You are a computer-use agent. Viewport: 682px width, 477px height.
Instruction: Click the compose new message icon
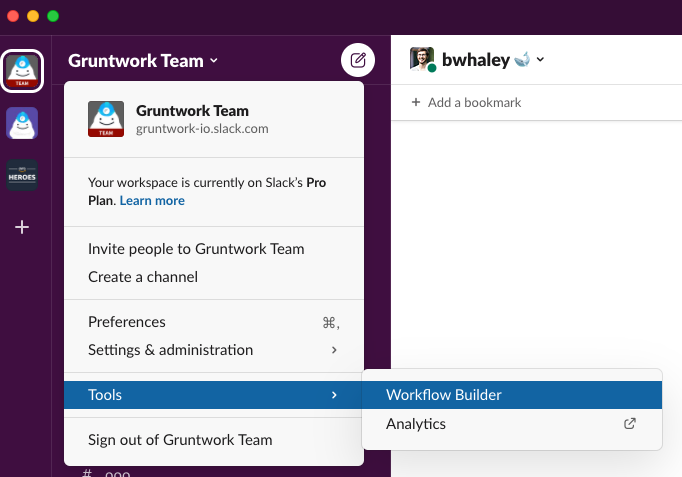[x=357, y=61]
